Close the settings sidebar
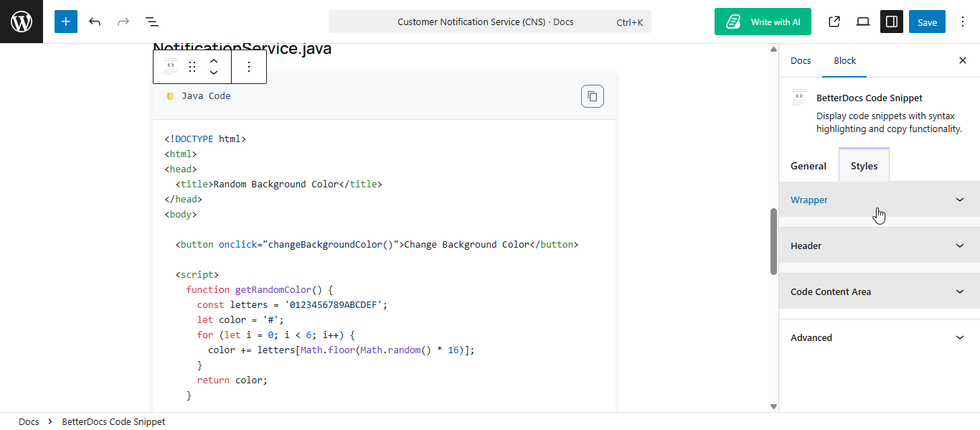This screenshot has height=430, width=980. coord(963,60)
